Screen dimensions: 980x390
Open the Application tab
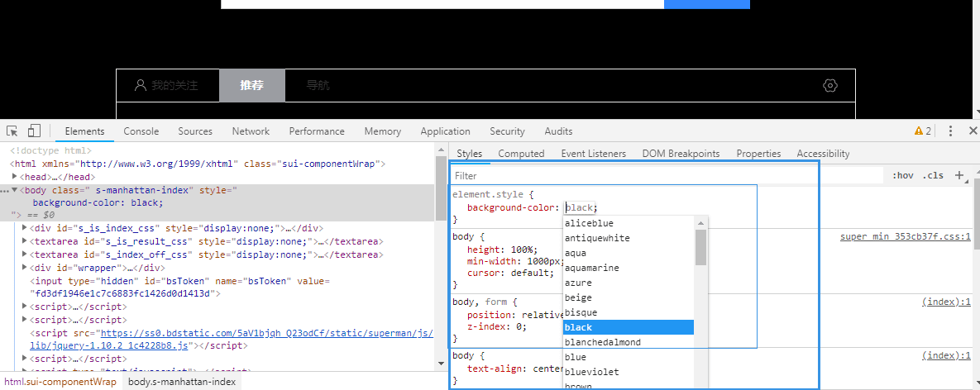tap(445, 131)
